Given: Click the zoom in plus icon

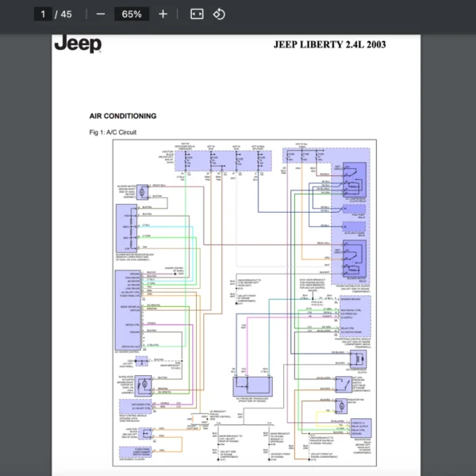Looking at the screenshot, I should click(163, 14).
